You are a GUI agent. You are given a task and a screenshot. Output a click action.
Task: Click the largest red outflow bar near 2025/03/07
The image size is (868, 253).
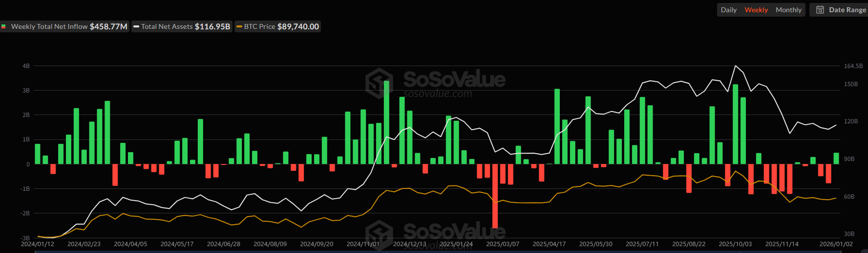pyautogui.click(x=495, y=196)
